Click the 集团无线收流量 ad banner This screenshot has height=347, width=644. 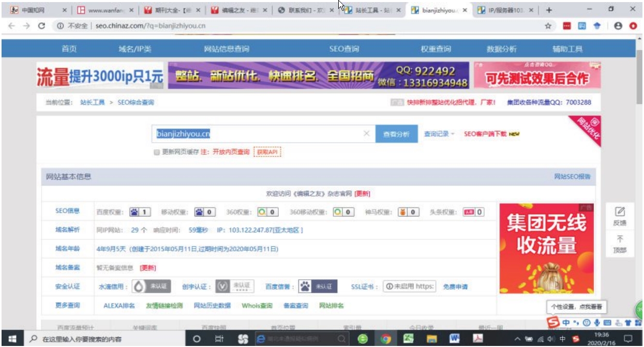pyautogui.click(x=547, y=249)
